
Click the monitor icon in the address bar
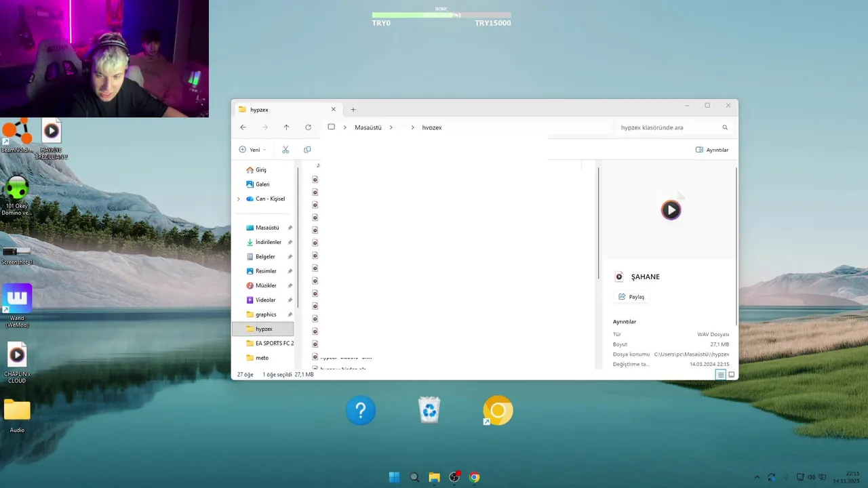click(332, 127)
